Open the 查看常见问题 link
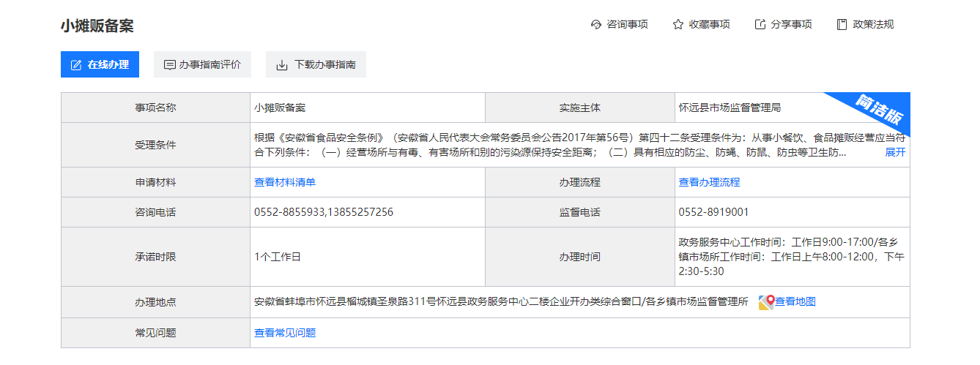Screen dimensions: 980x365 [285, 333]
